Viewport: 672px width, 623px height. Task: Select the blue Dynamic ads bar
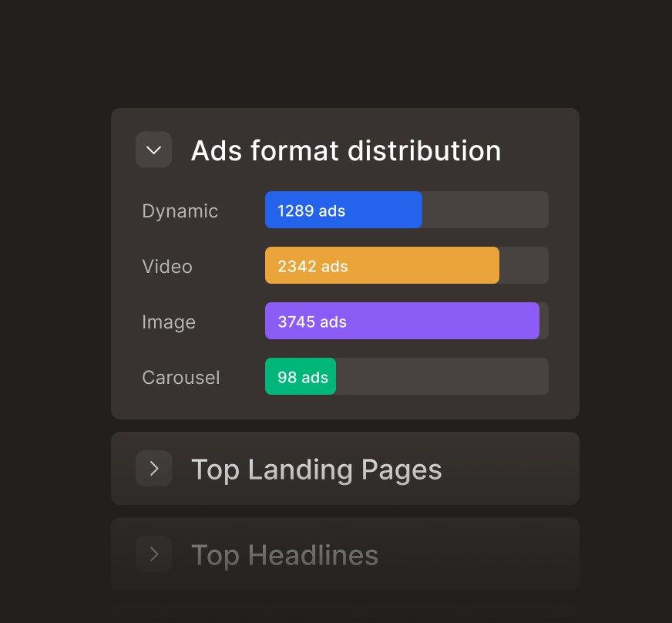(x=343, y=210)
